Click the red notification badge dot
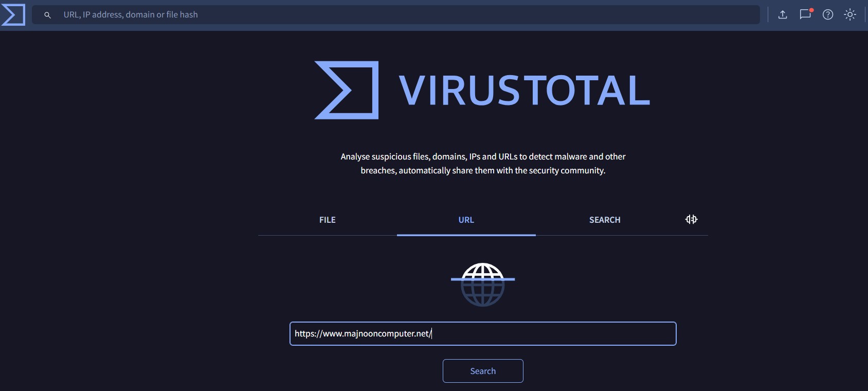Viewport: 868px width, 391px height. pos(811,10)
